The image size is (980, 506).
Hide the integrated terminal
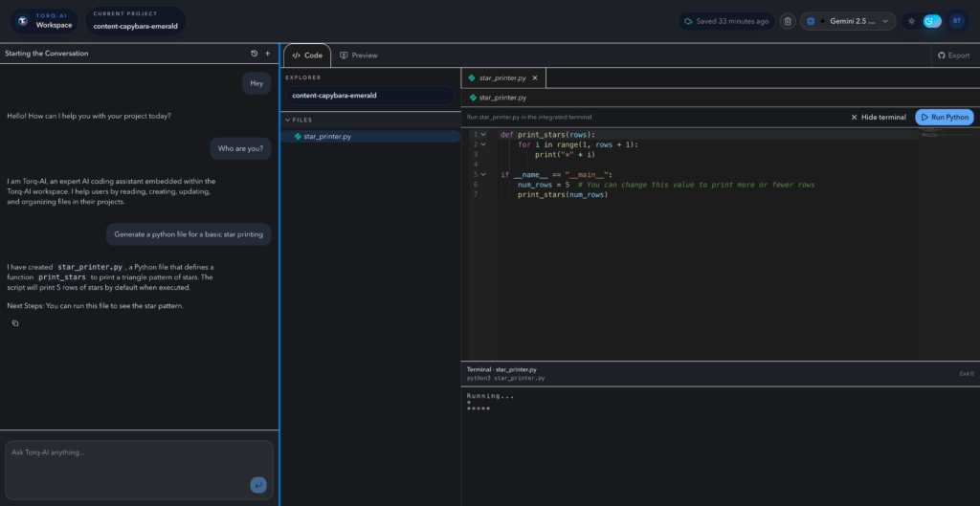coord(879,117)
